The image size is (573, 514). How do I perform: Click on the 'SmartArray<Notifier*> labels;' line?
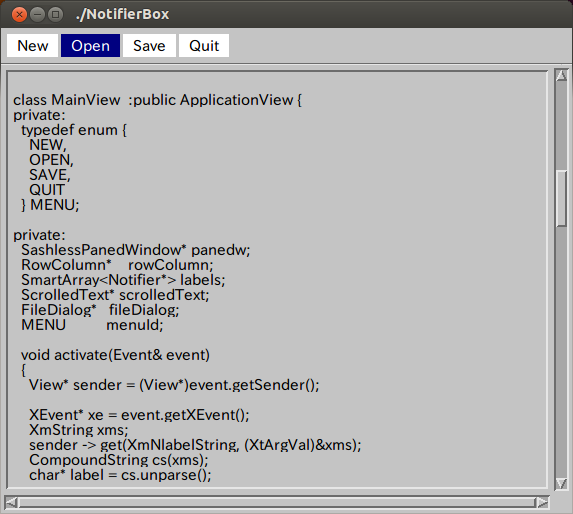[x=123, y=280]
